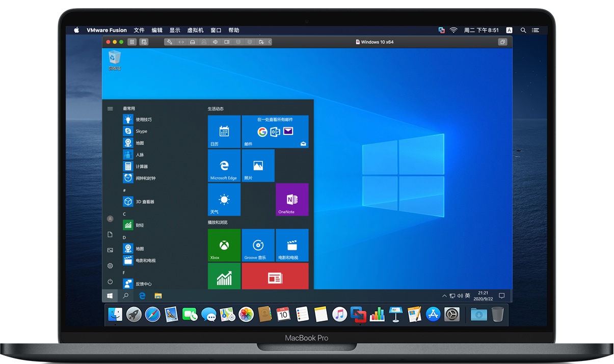Toggle the volume icon in Windows tray
This screenshot has height=364, width=614.
tap(460, 296)
